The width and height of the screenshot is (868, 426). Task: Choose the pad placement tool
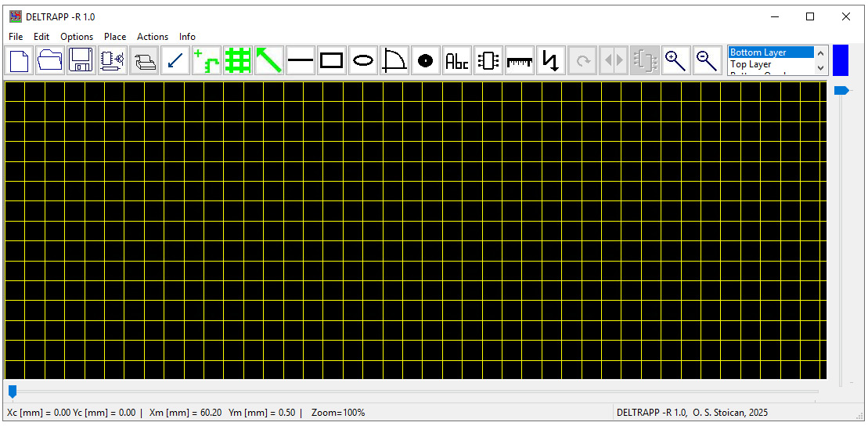425,60
